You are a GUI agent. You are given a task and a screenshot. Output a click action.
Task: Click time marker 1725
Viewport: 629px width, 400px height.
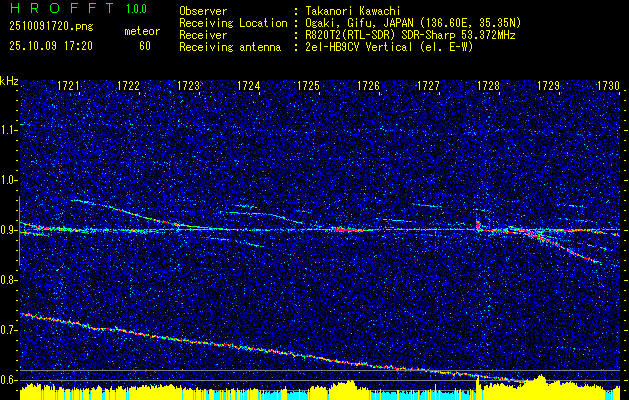click(308, 86)
